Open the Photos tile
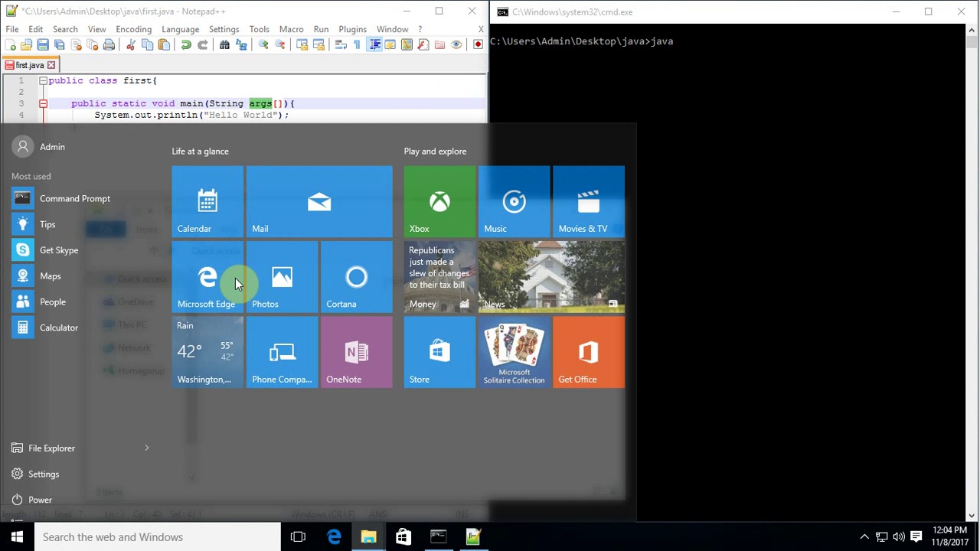 point(282,277)
